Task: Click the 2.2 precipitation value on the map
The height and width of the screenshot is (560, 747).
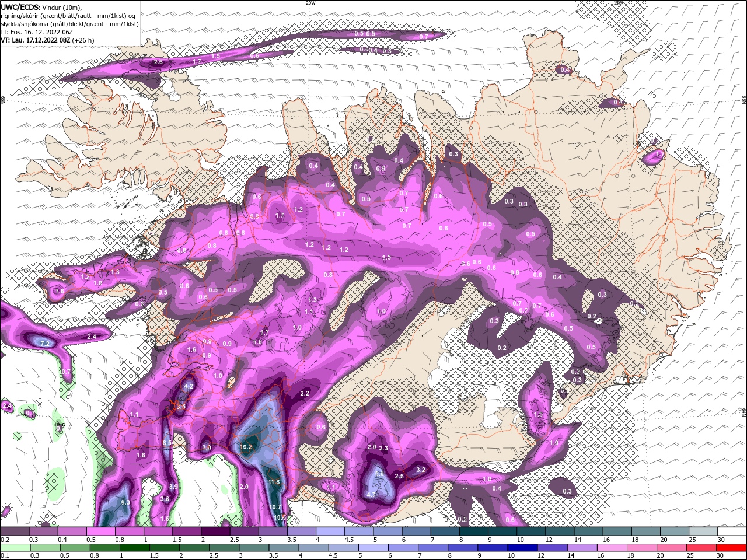Action: [305, 394]
